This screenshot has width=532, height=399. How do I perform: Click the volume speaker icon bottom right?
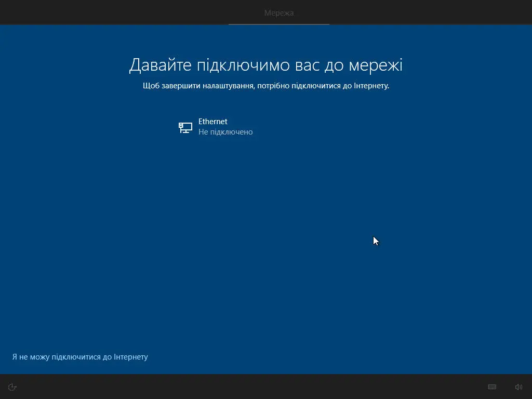[518, 387]
